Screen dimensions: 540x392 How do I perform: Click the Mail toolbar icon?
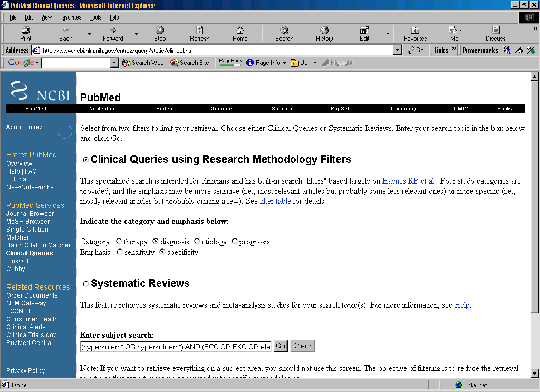tap(453, 30)
